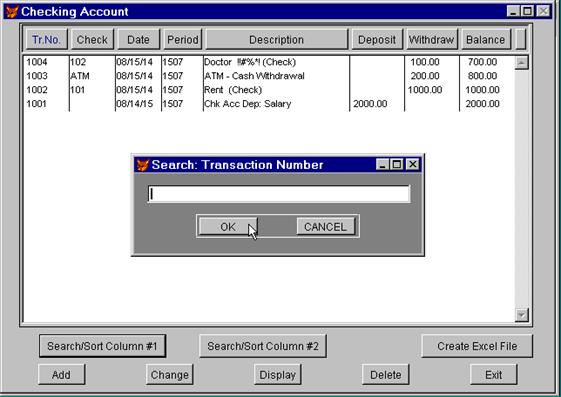Click the 800.00 balance value
Viewport: 561px width, 397px height.
[482, 76]
